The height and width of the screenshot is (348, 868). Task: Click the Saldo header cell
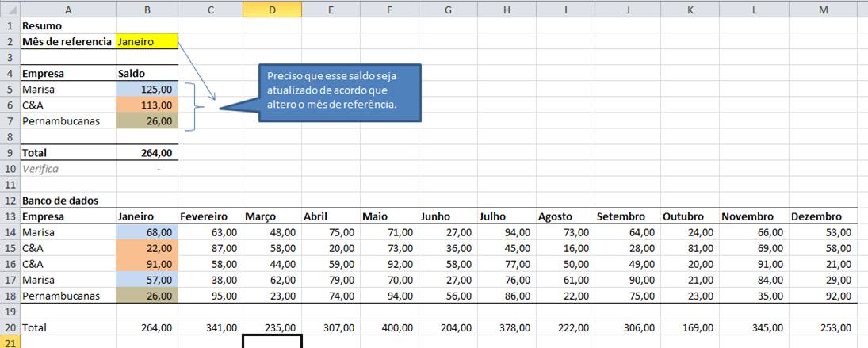147,74
